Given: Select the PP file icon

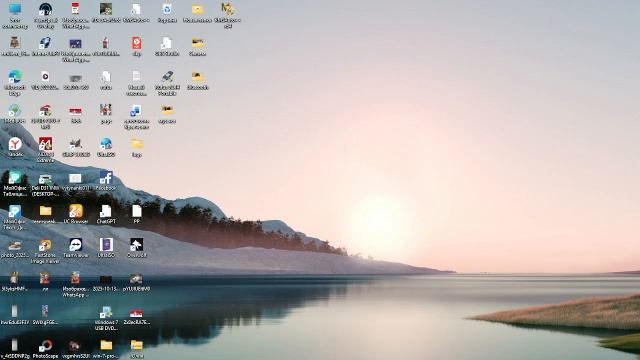Looking at the screenshot, I should click(137, 211).
